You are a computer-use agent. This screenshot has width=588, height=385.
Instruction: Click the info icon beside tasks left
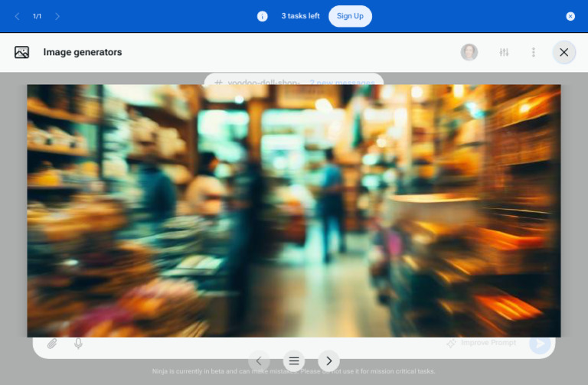coord(263,16)
